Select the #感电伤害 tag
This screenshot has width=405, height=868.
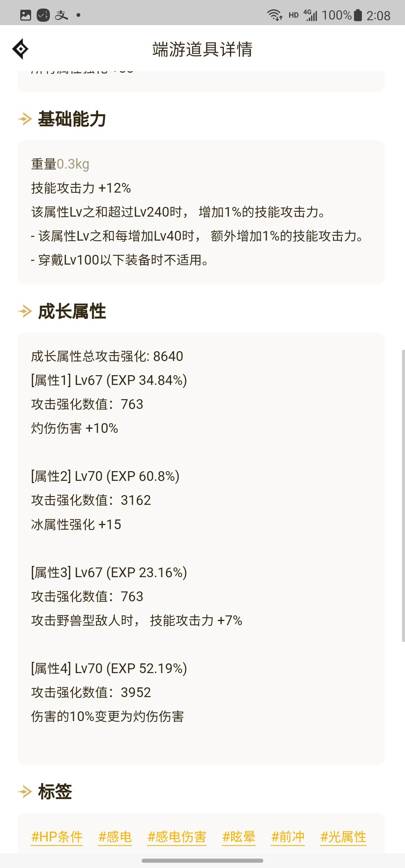(177, 837)
